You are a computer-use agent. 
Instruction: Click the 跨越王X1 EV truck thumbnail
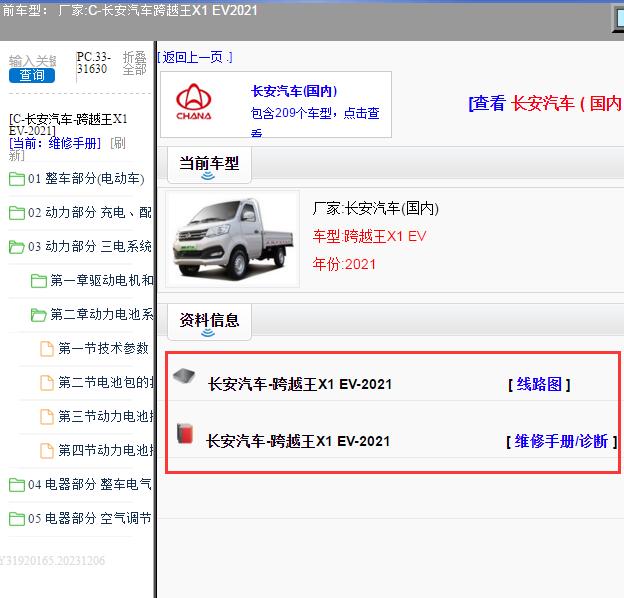tap(232, 239)
